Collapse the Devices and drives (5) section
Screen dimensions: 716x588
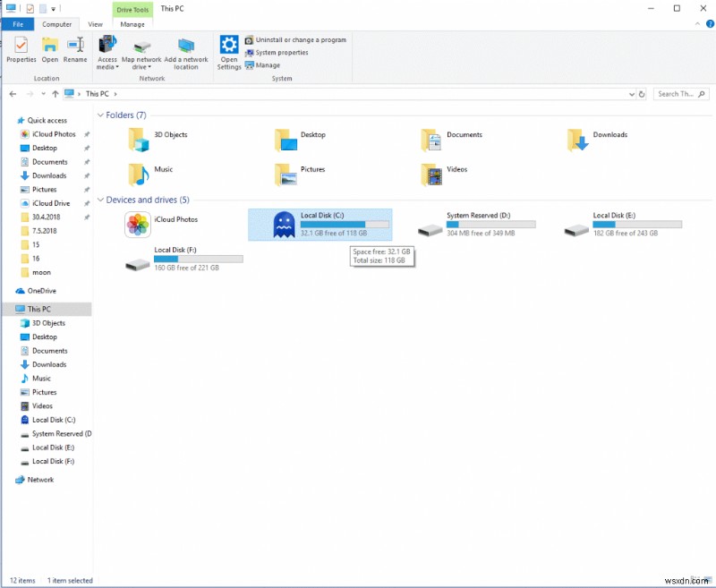[x=100, y=200]
